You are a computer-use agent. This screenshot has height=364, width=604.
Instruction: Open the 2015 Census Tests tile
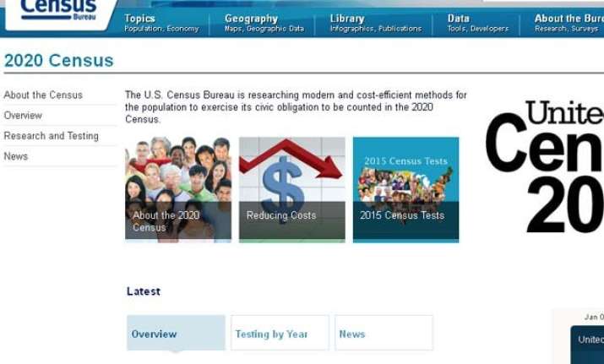tap(406, 189)
